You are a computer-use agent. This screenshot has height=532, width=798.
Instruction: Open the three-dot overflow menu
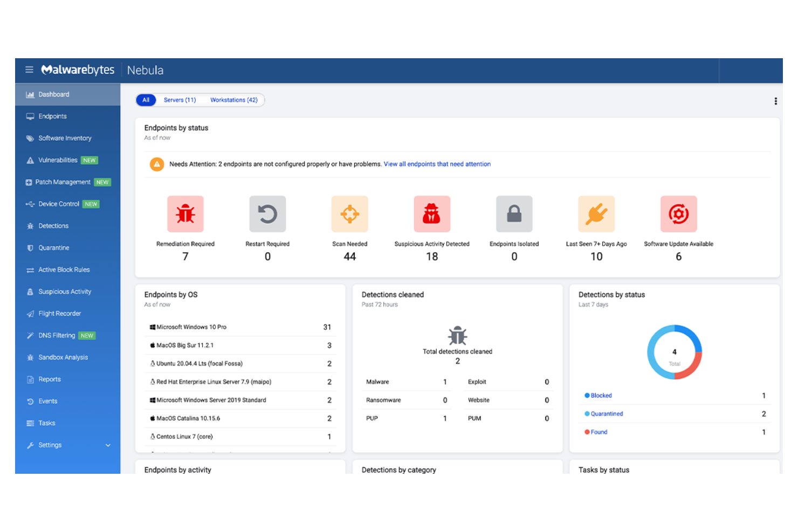tap(775, 101)
